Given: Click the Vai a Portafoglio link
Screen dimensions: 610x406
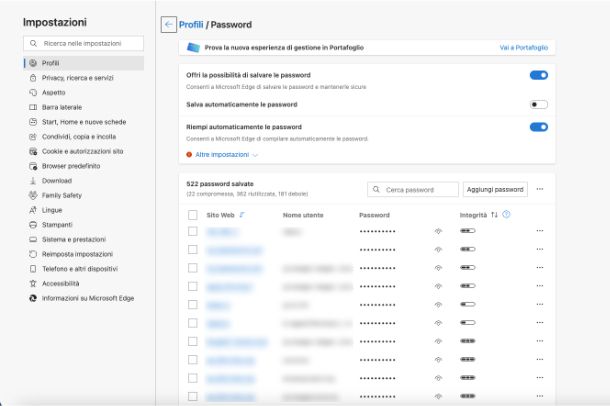Looking at the screenshot, I should point(524,47).
